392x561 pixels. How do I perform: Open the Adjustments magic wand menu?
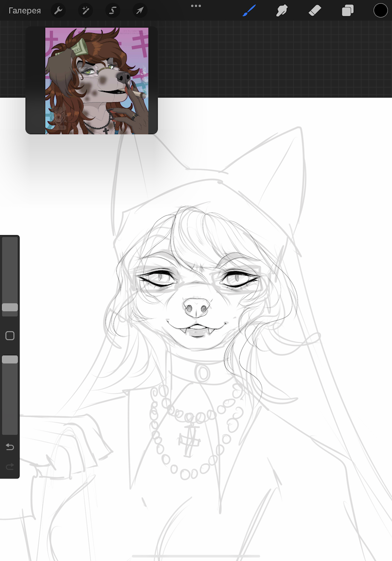[x=86, y=10]
